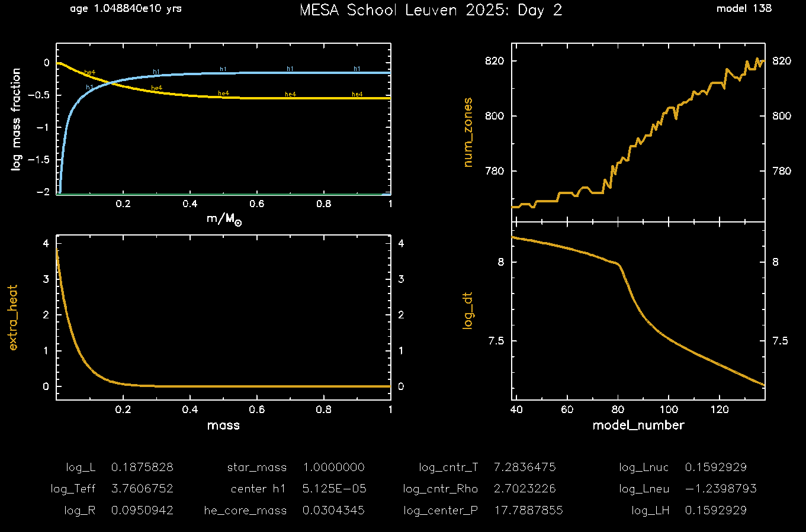Click the '120' tick on the model_number axis
The height and width of the screenshot is (532, 806).
click(x=720, y=410)
